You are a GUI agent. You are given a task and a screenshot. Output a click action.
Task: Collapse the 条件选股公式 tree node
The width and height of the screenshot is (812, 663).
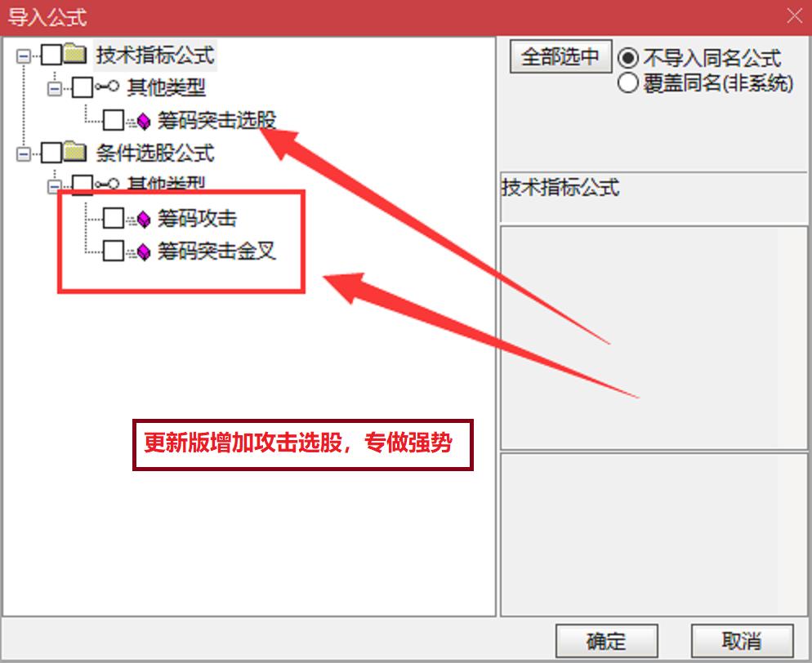click(24, 154)
